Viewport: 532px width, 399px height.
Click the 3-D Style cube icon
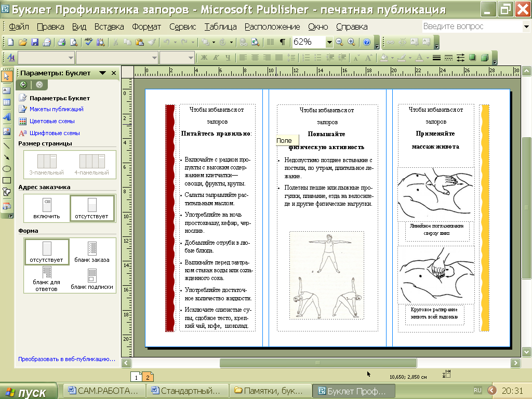[x=485, y=58]
